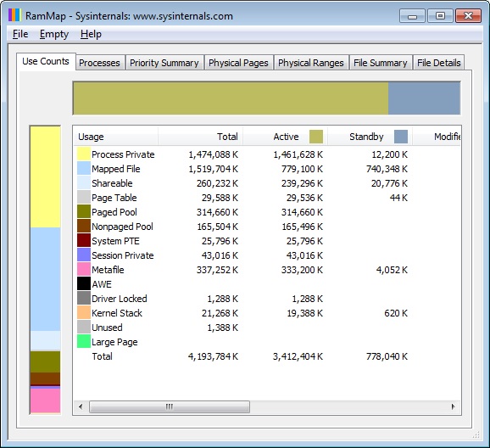Select the Metafile row label

tap(108, 270)
